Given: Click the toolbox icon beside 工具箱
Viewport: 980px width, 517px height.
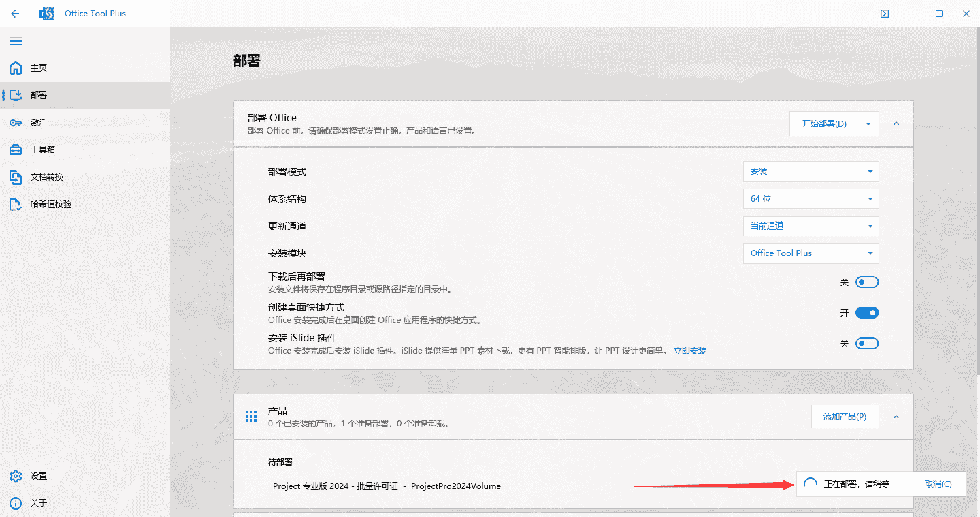Looking at the screenshot, I should coord(16,150).
